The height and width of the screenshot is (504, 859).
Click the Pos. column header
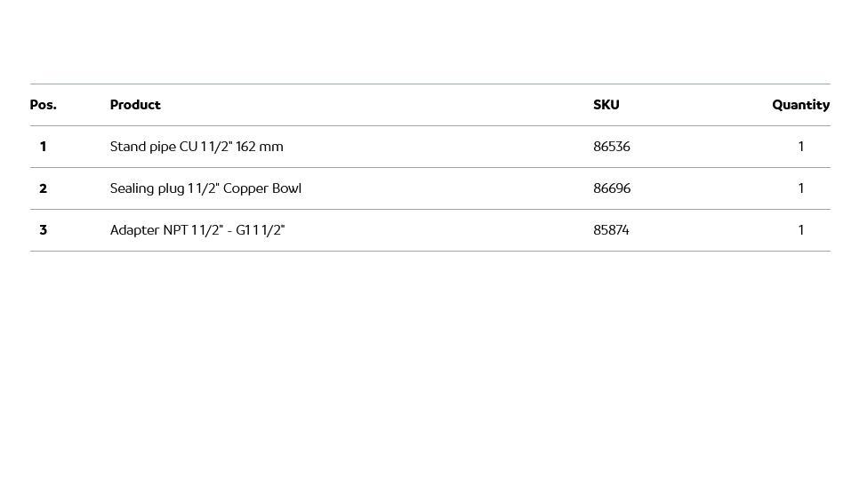pyautogui.click(x=43, y=105)
